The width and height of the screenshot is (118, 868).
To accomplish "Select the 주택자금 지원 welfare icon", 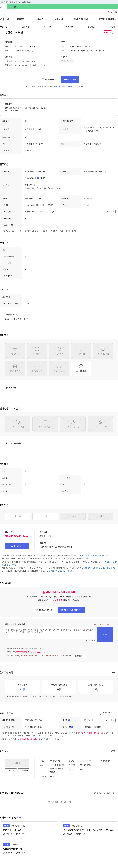I will point(15,368).
